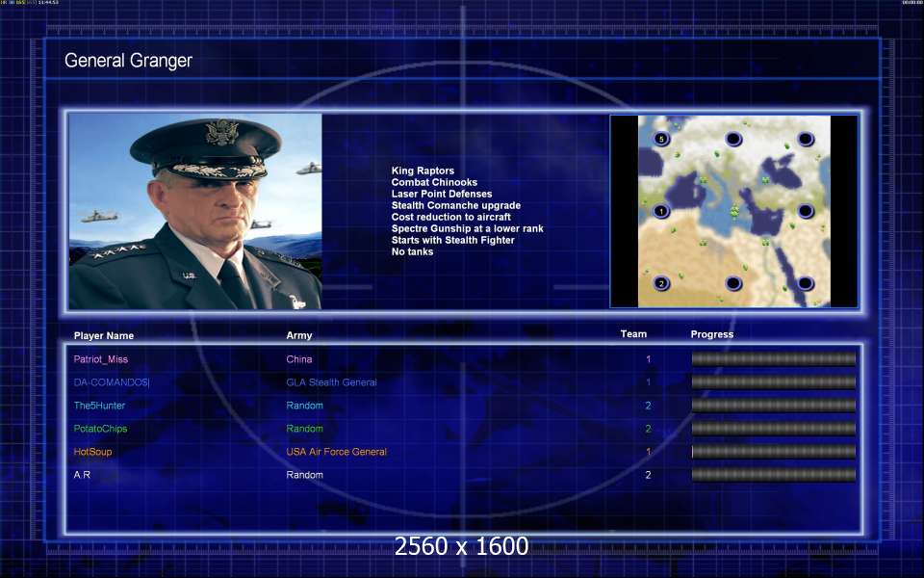The width and height of the screenshot is (924, 578).
Task: Click HotSoup loading progress bar
Action: 773,452
